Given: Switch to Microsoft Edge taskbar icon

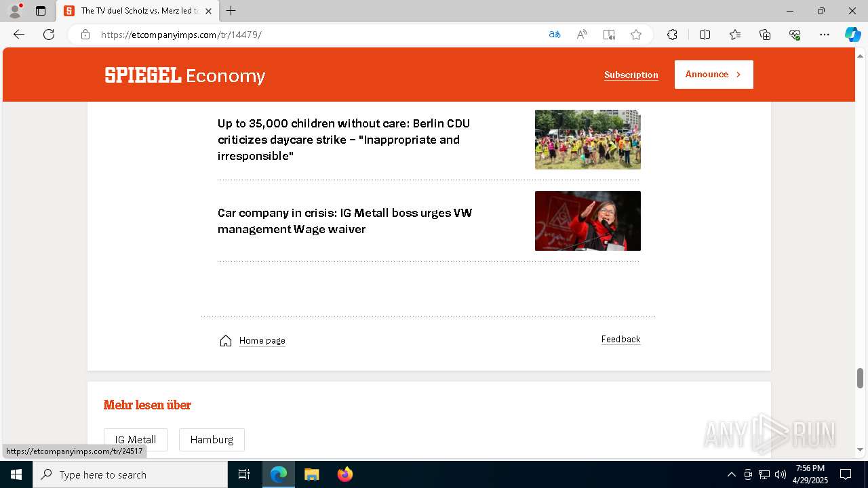Looking at the screenshot, I should (x=279, y=474).
